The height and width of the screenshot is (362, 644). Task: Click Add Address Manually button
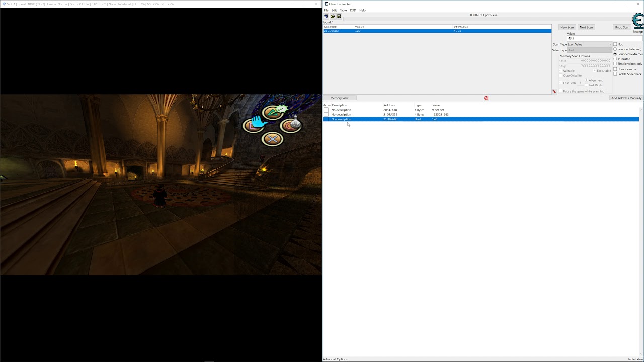pos(626,98)
